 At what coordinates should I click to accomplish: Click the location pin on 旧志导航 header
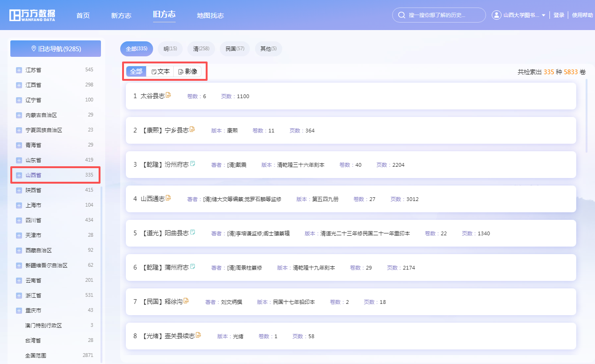tap(33, 48)
